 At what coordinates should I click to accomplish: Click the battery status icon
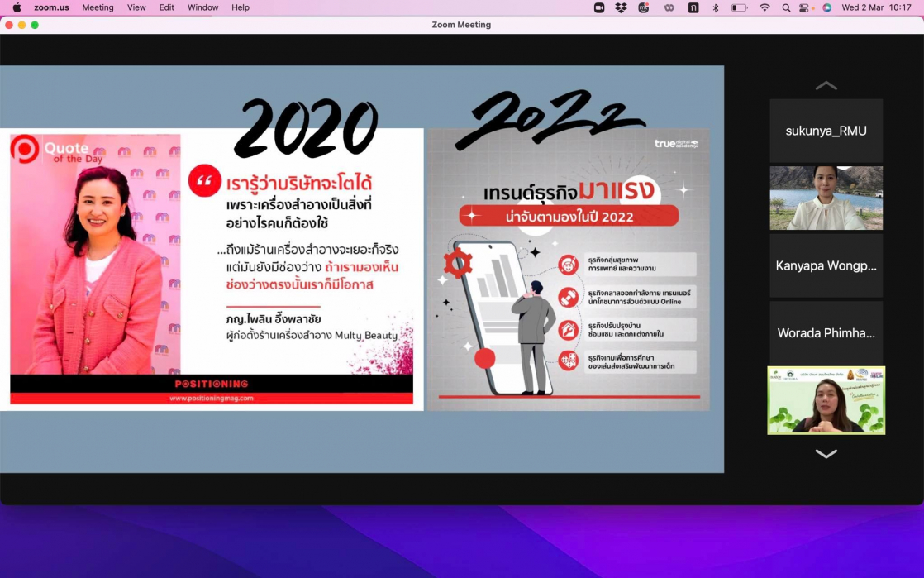pyautogui.click(x=739, y=7)
